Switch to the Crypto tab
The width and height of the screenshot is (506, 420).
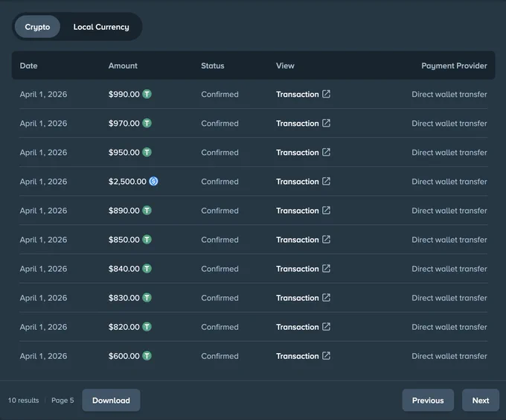(x=37, y=27)
